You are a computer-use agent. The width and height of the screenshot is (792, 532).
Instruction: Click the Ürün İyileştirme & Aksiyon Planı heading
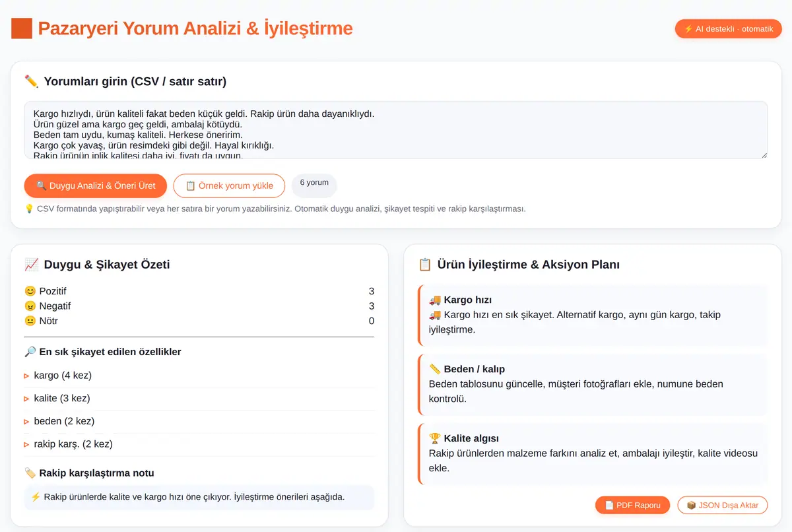point(529,265)
